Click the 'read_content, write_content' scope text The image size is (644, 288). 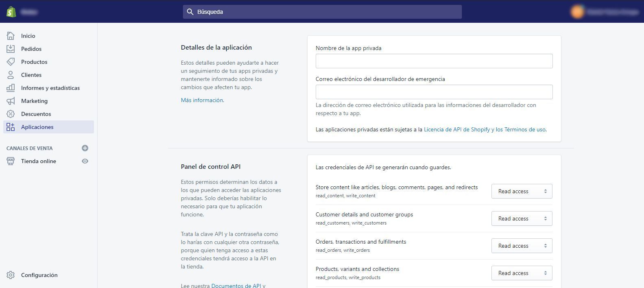point(345,196)
